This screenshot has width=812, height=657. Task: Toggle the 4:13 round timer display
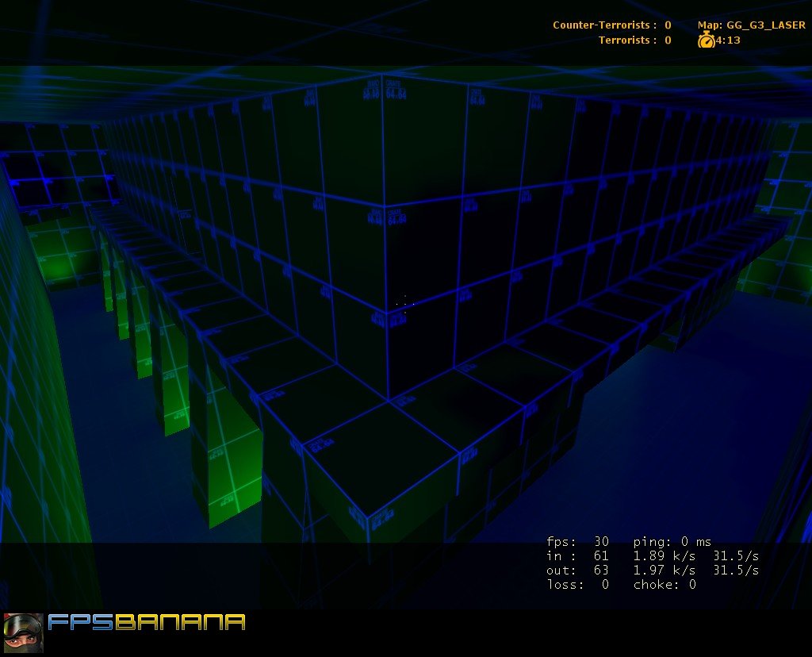pyautogui.click(x=726, y=39)
